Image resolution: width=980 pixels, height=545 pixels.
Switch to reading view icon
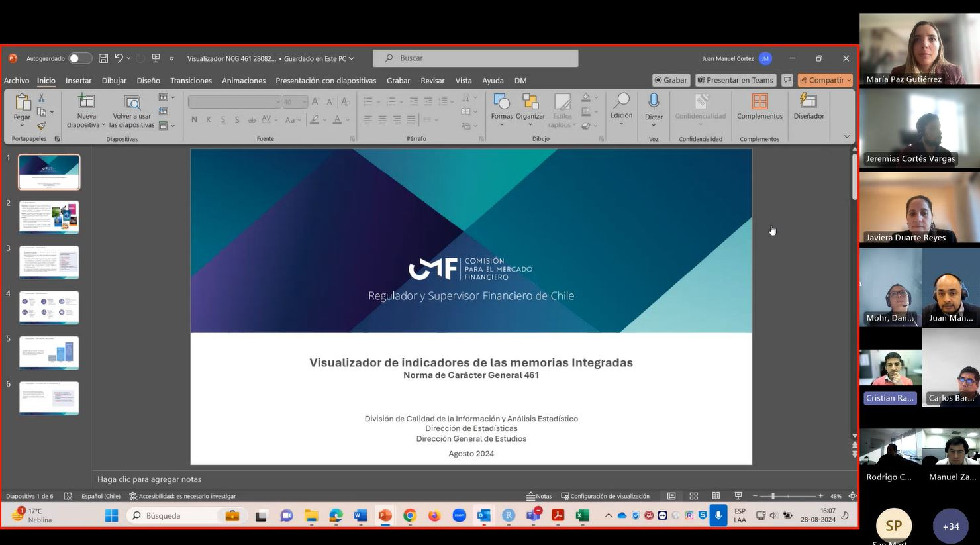click(716, 496)
